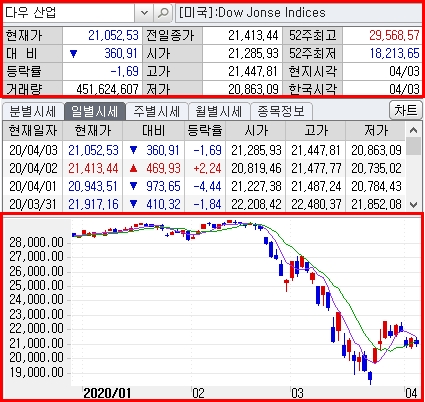Click the daily table scrollbar thumb
This screenshot has width=425, height=402.
click(x=413, y=147)
